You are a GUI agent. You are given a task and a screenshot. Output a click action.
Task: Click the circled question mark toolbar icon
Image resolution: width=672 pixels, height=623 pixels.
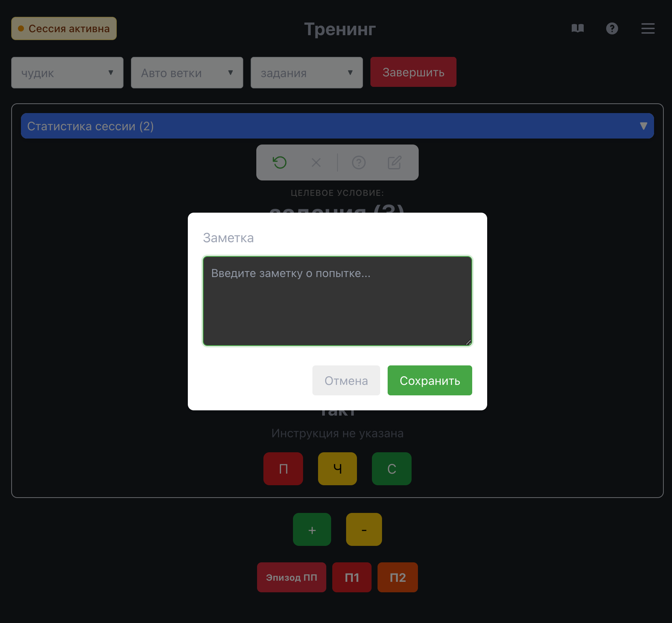(x=358, y=162)
